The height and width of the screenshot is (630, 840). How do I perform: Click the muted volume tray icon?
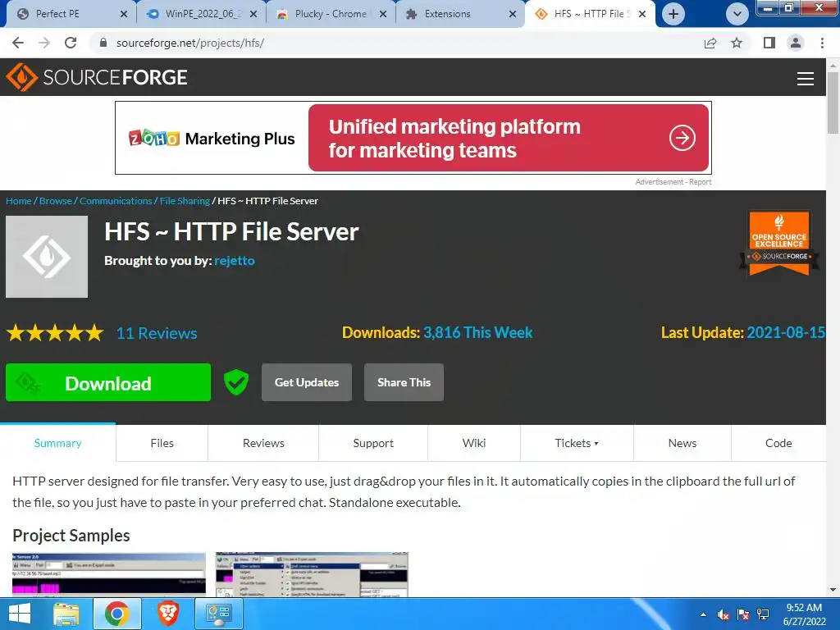tap(724, 614)
